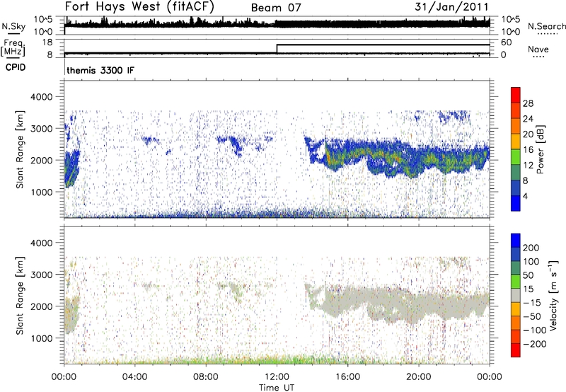Click the red bottom Velocity colorbar segment
Viewport: 566px width, 392px height.
(x=516, y=350)
